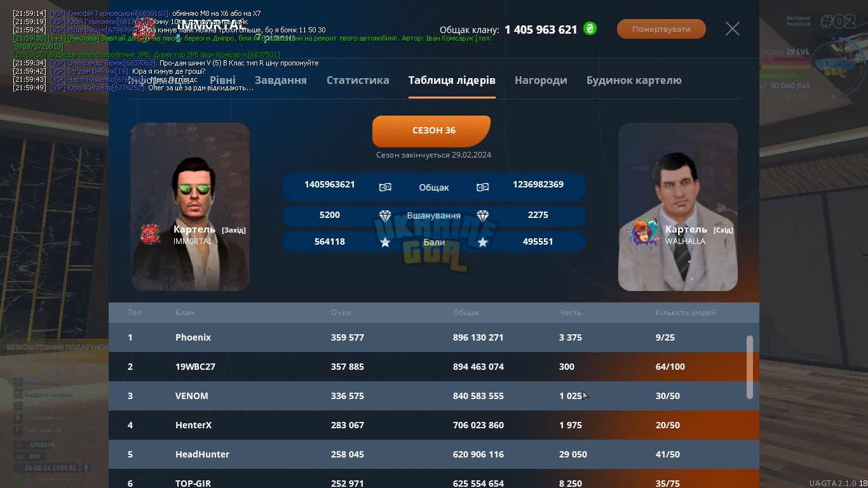Image resolution: width=868 pixels, height=488 pixels.
Task: Click the money icon right of Общак label
Action: 482,187
